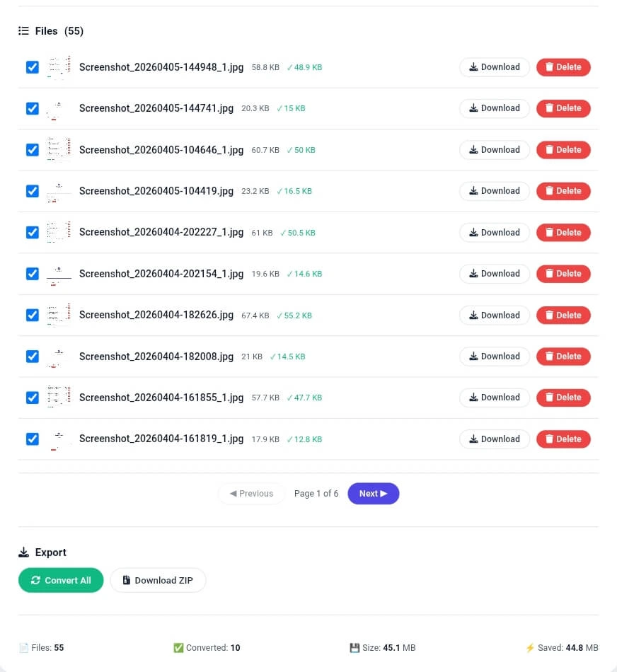Click the refresh icon inside Convert All
Viewport: 617px width, 672px height.
click(35, 580)
